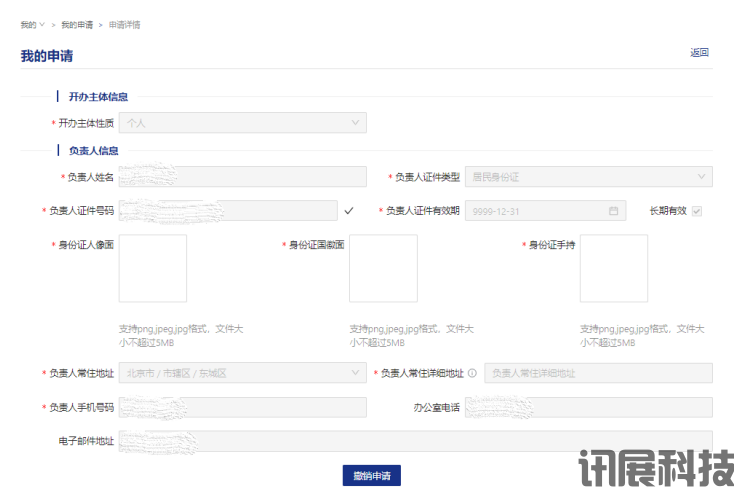Image resolution: width=734 pixels, height=487 pixels.
Task: Click the 身份证人像面 upload box
Action: tap(153, 268)
